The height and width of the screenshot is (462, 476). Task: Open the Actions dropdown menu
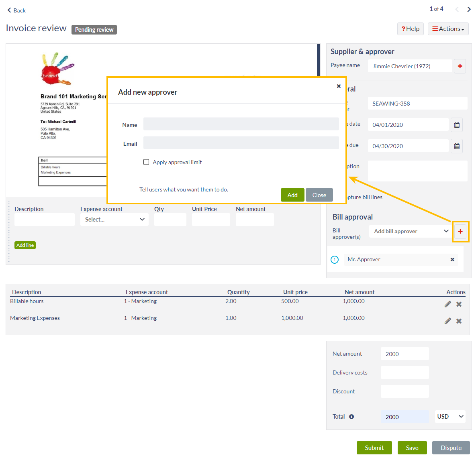click(448, 28)
